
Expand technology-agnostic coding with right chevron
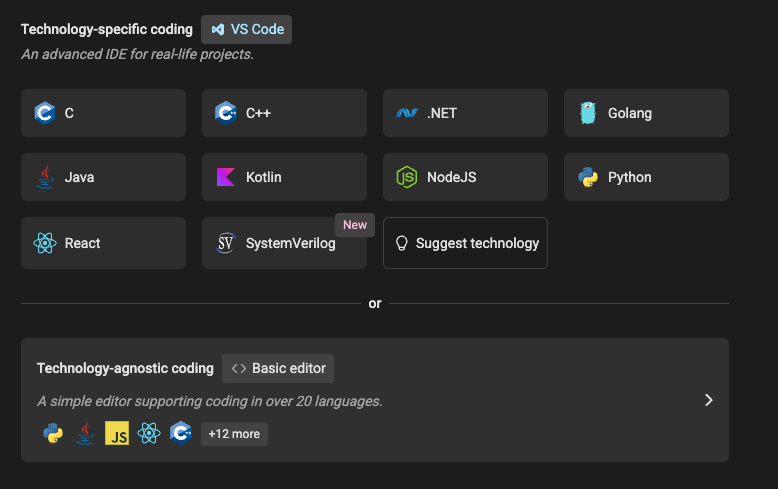[708, 400]
